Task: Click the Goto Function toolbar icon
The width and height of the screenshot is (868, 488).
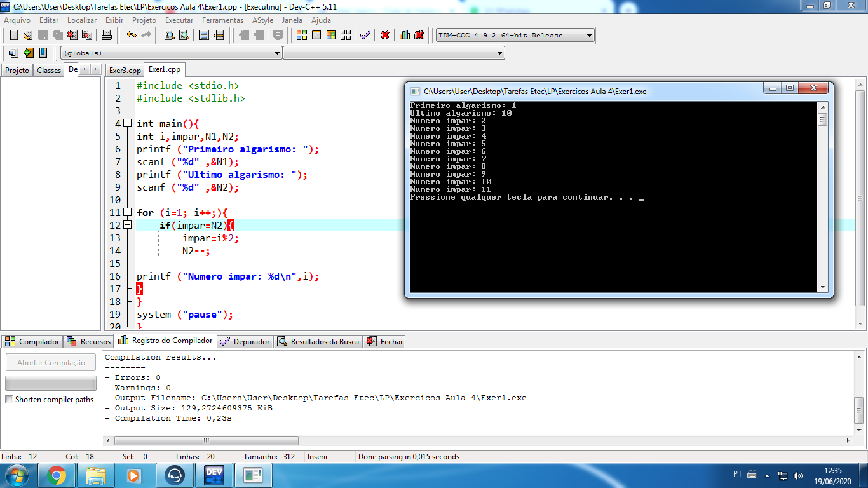Action: click(x=204, y=35)
